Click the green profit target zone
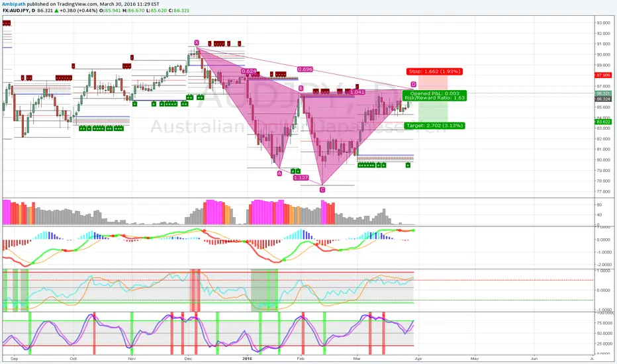The width and height of the screenshot is (617, 364). [x=433, y=112]
